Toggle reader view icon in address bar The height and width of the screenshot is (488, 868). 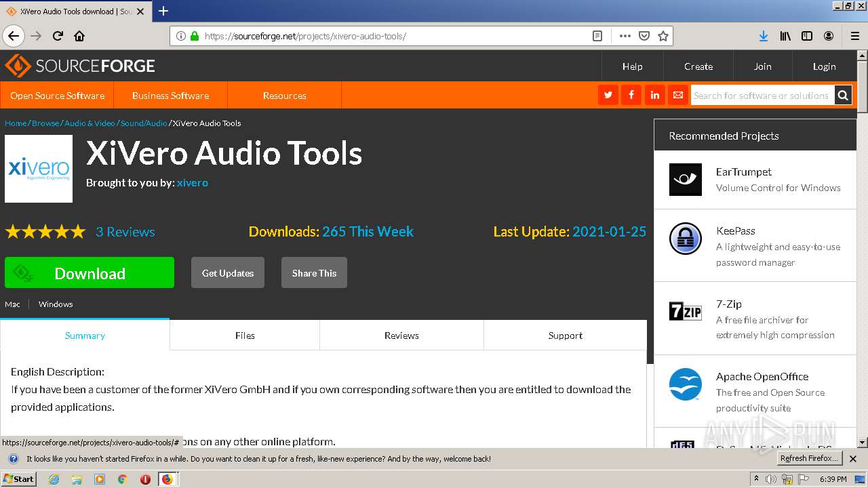pos(597,36)
